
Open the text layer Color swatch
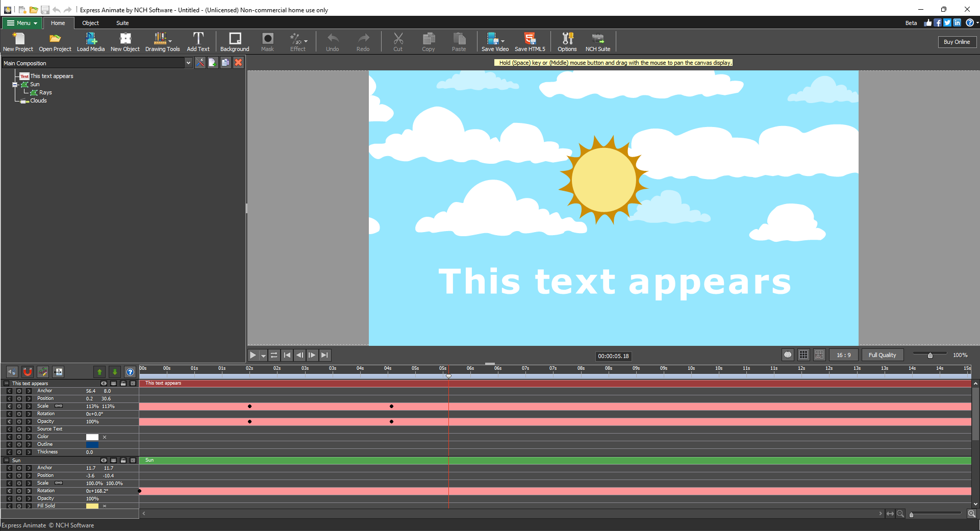92,437
